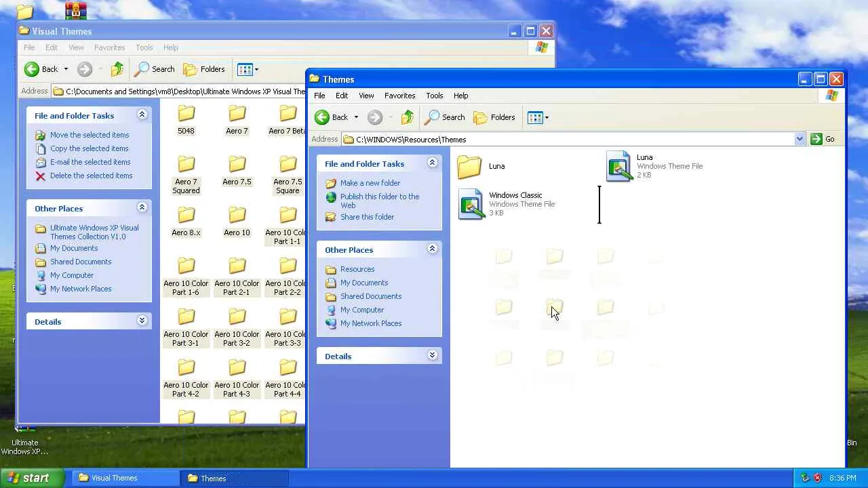Select the WinRAR icon on the desktop
This screenshot has height=488, width=868.
75,9
